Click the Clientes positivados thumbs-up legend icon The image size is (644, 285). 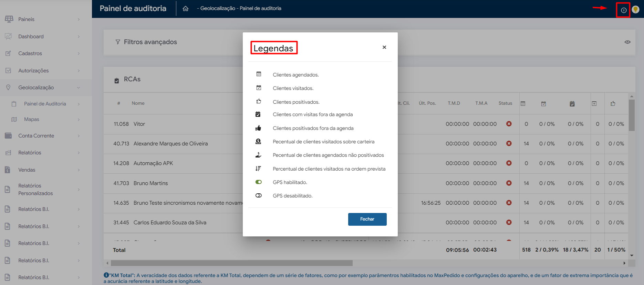[259, 101]
